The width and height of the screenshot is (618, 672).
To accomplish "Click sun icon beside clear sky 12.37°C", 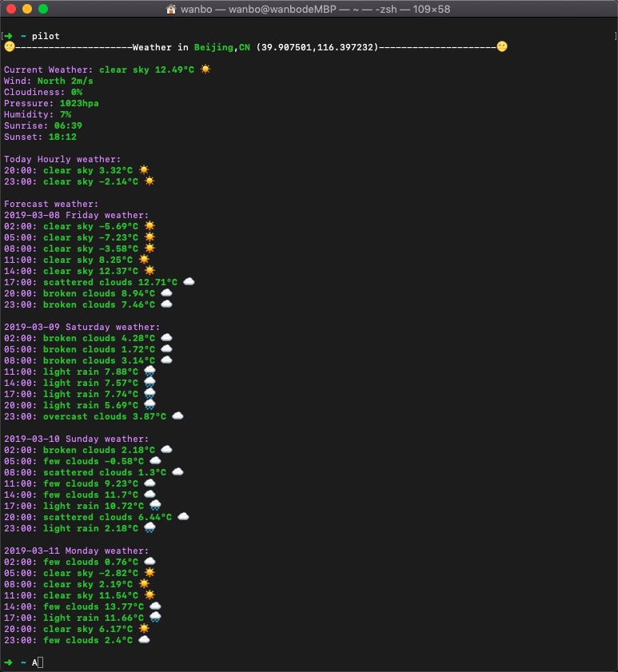I will coord(150,270).
